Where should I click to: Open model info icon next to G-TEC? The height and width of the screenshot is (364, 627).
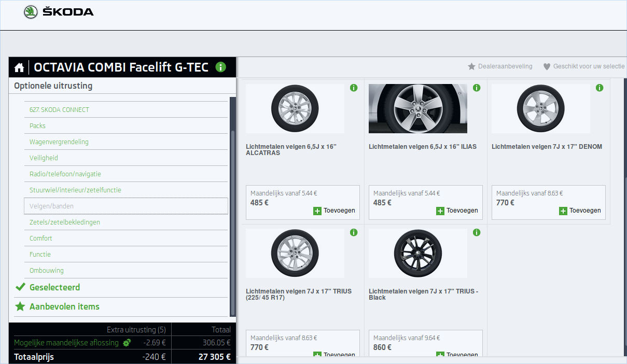point(220,67)
